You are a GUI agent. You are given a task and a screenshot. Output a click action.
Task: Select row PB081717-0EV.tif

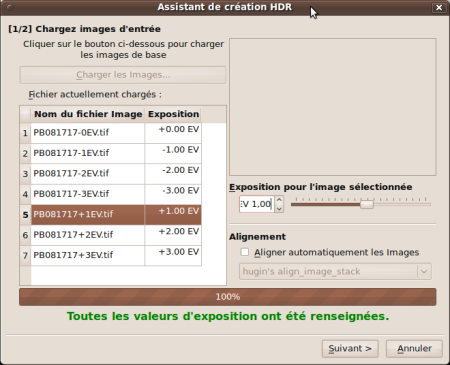tap(111, 133)
